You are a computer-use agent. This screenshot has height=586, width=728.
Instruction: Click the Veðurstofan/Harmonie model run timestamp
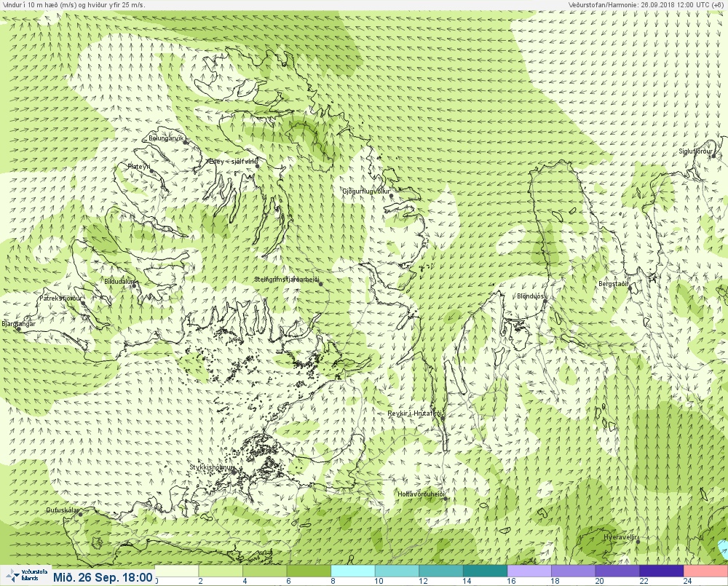(x=645, y=4)
